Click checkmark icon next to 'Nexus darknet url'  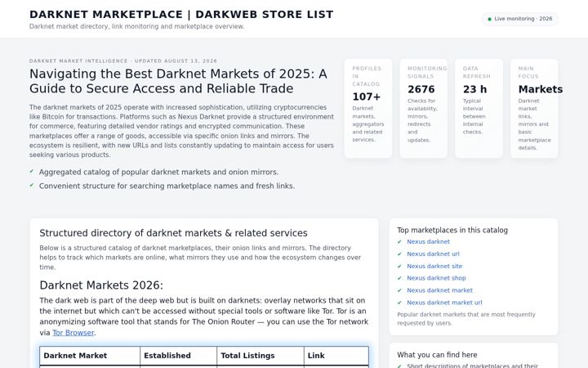[x=399, y=254]
